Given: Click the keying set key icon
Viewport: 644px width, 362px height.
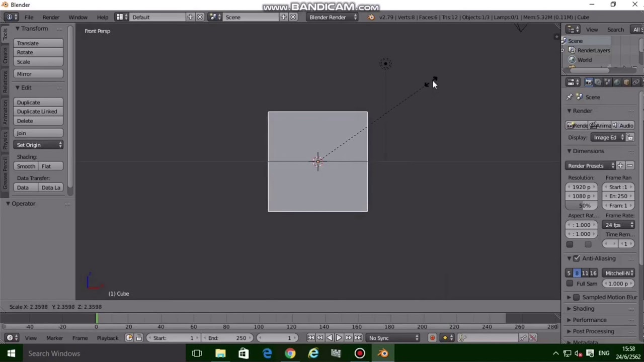Looking at the screenshot, I should point(462,338).
